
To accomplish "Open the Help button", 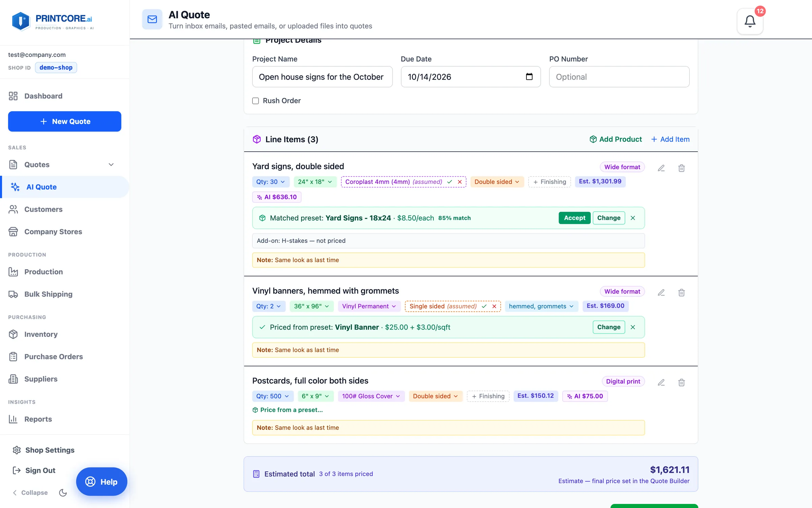I will point(101,482).
